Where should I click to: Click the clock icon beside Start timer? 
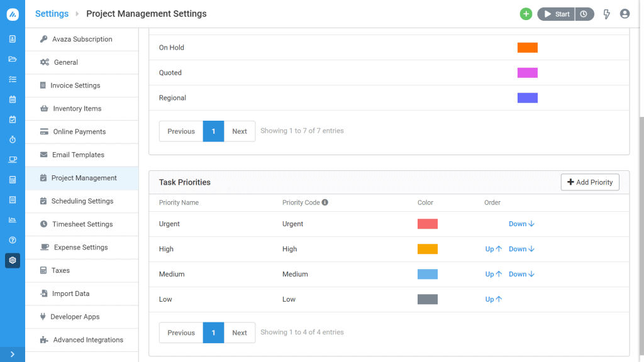tap(584, 14)
